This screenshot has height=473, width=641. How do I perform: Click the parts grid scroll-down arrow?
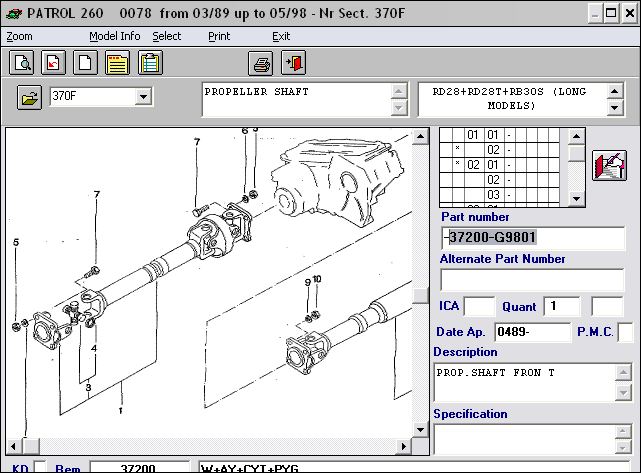(576, 199)
